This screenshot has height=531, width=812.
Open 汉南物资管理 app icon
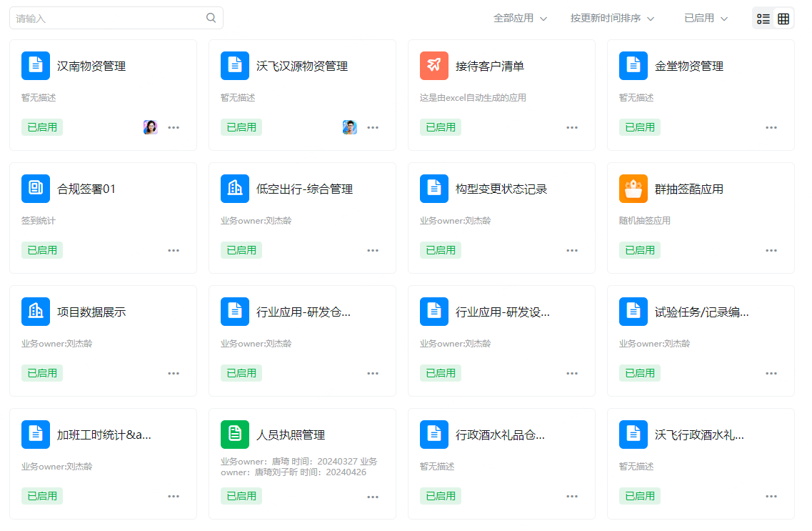[36, 66]
